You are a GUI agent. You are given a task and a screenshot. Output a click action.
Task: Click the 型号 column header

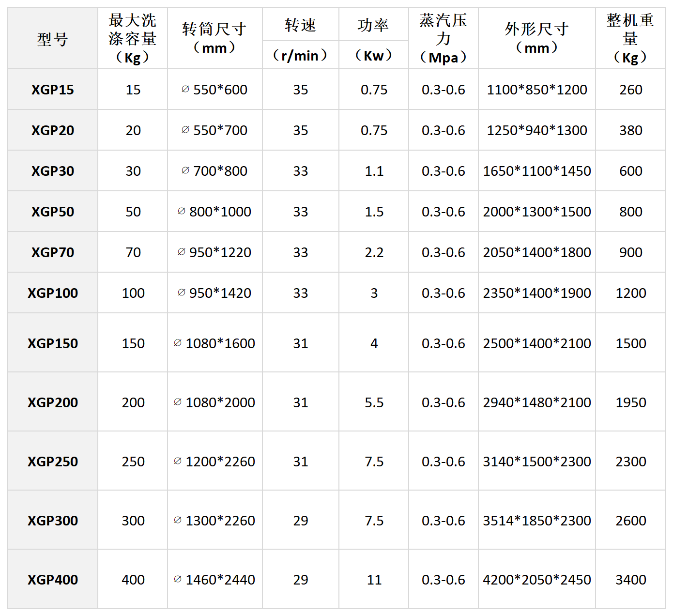coord(53,39)
